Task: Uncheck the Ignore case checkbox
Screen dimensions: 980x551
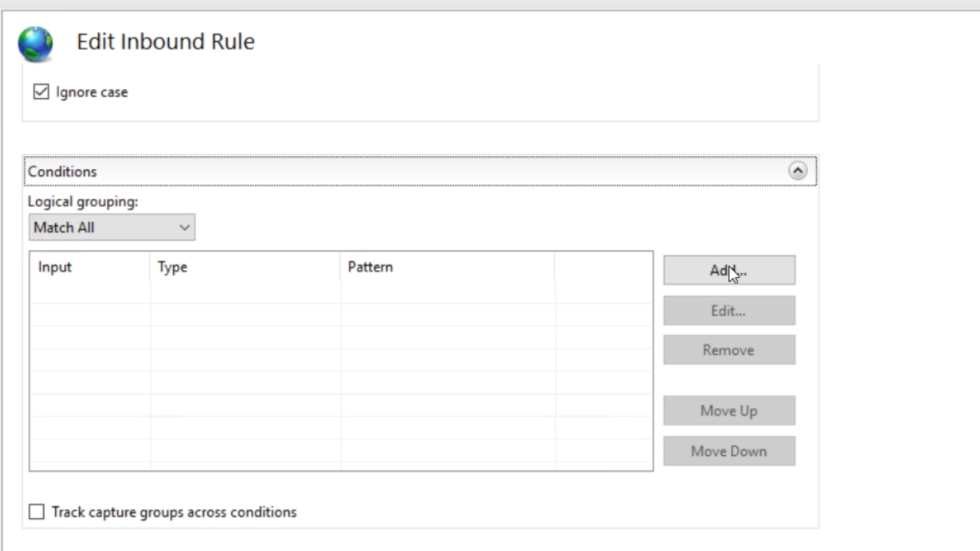Action: [x=41, y=92]
